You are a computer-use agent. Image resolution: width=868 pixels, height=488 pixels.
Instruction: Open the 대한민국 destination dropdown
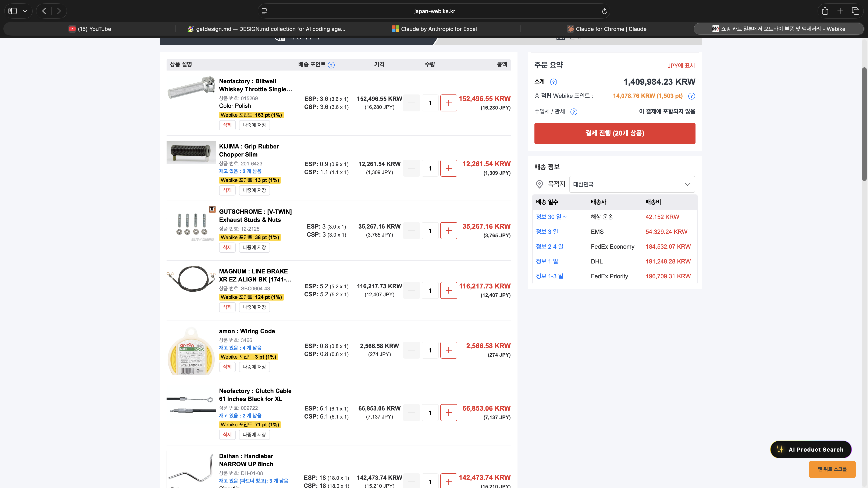[x=632, y=184]
